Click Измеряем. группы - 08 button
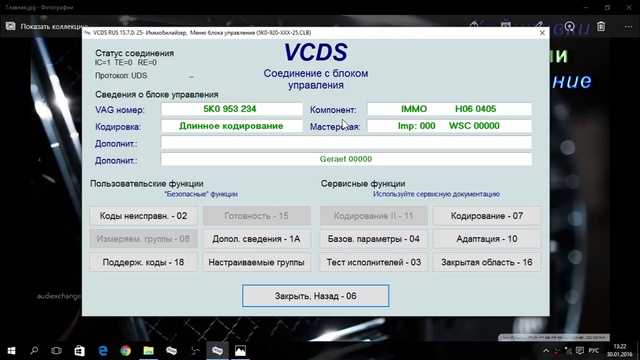640x360 pixels. [143, 239]
